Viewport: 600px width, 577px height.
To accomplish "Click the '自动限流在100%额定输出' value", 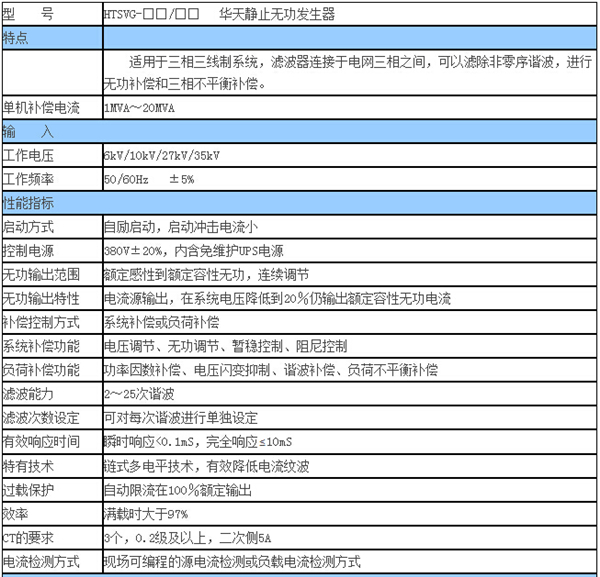I will [178, 490].
